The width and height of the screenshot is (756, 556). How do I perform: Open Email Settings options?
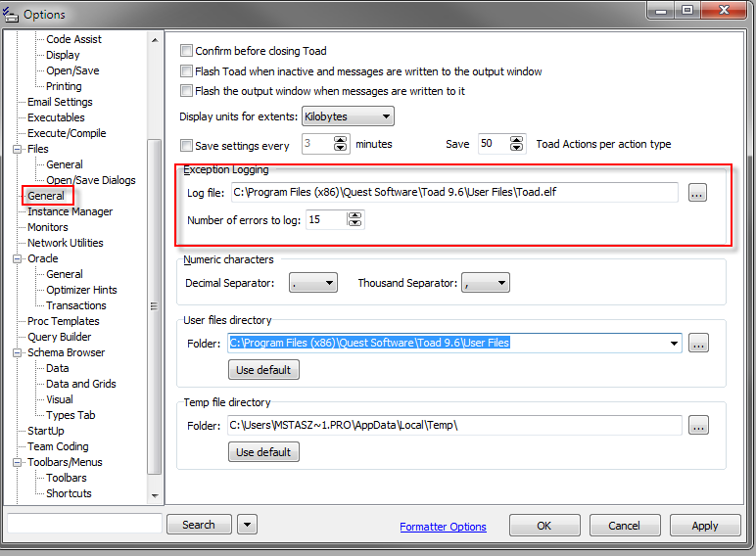click(60, 102)
